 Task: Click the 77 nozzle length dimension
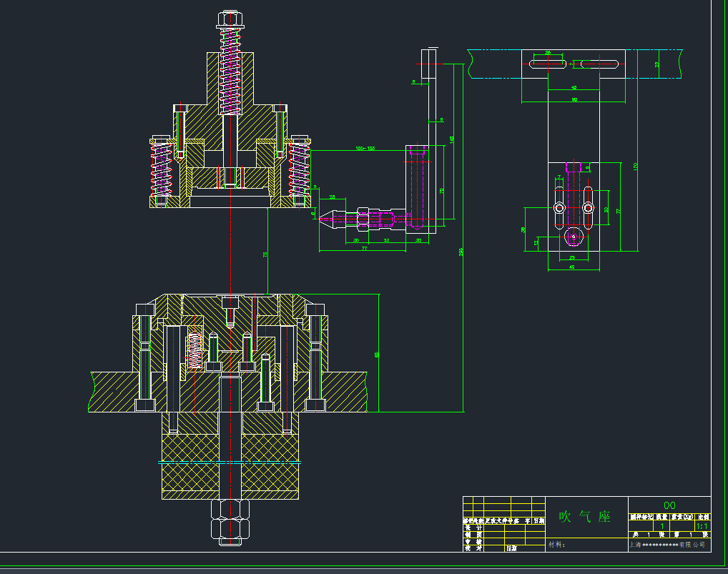(364, 248)
